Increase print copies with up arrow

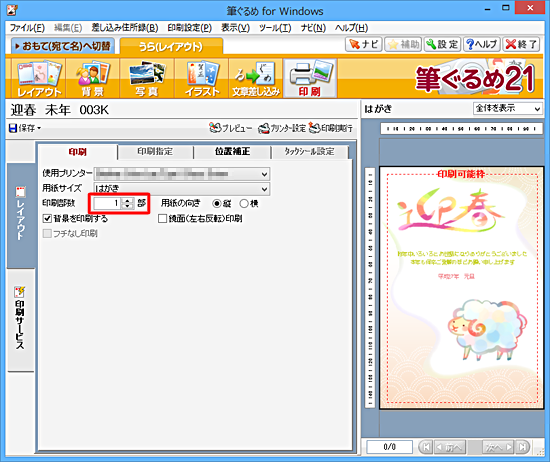point(128,201)
